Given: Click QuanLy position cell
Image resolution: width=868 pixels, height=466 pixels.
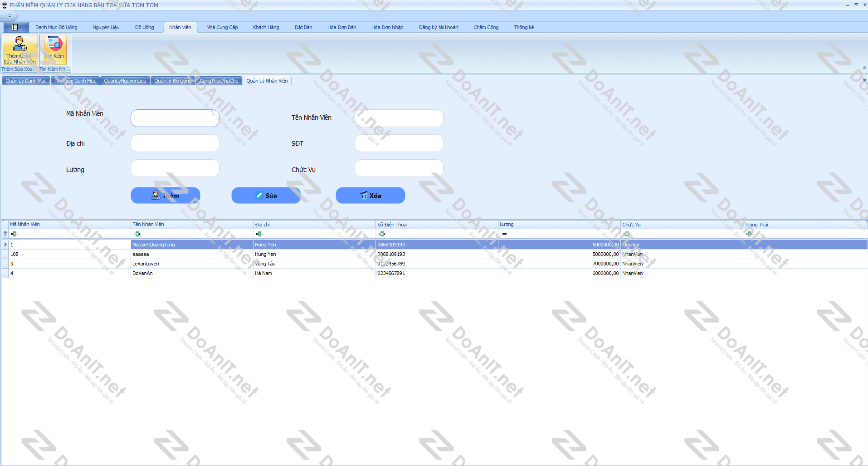Looking at the screenshot, I should (682, 245).
